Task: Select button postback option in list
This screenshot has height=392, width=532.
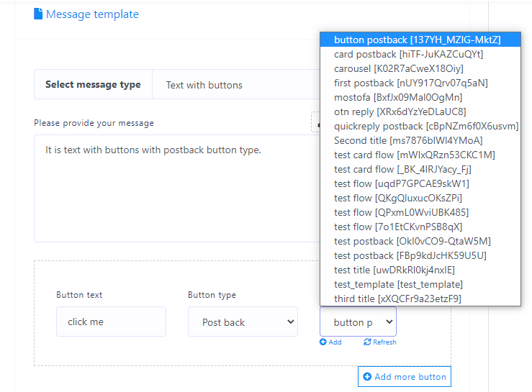Action: 419,40
